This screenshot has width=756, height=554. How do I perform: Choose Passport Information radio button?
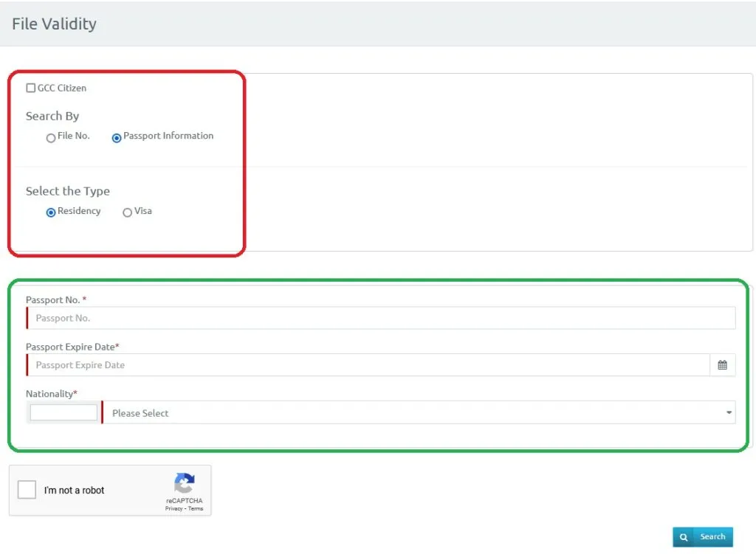point(117,138)
